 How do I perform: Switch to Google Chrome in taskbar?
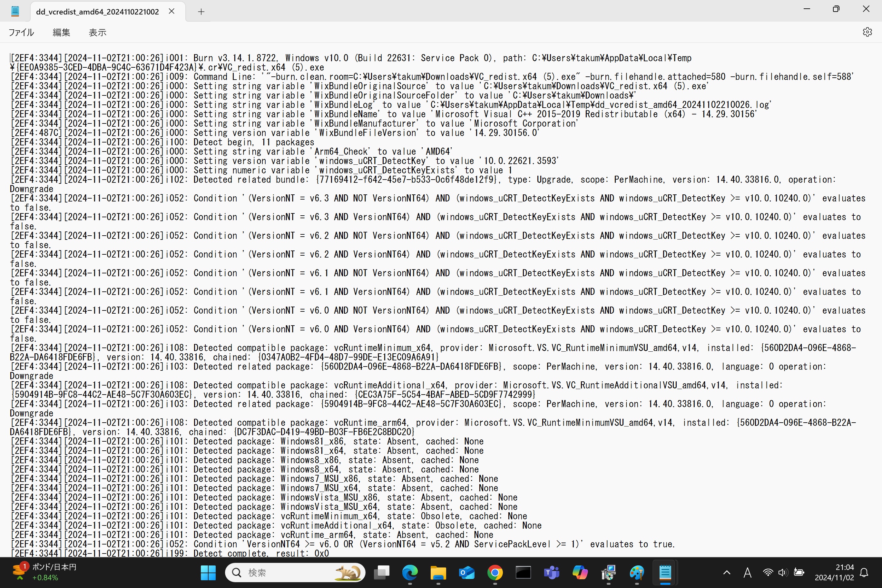tap(495, 572)
